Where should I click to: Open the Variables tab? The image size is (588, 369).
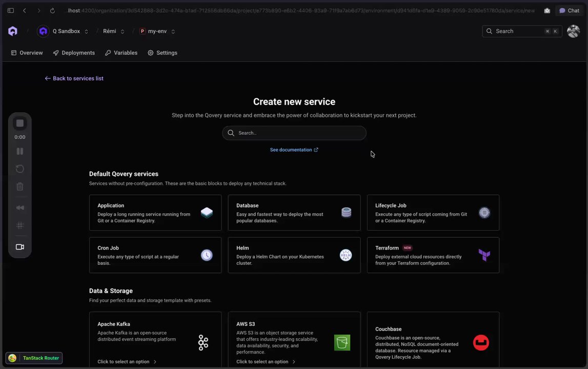121,53
